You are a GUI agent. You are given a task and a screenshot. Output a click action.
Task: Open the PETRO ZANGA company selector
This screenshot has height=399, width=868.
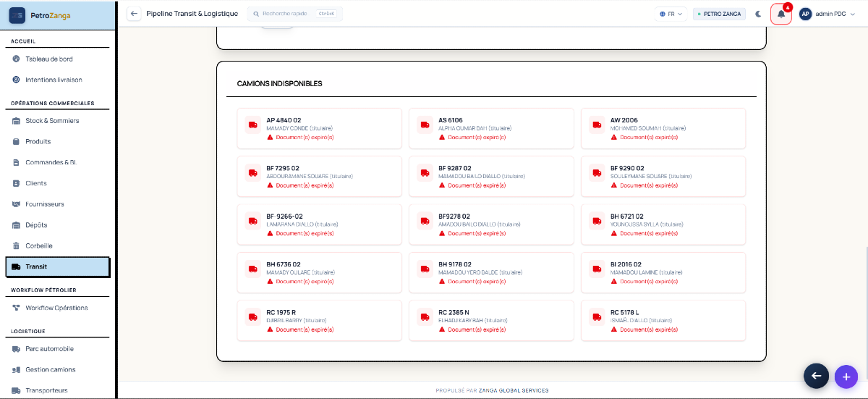[718, 14]
